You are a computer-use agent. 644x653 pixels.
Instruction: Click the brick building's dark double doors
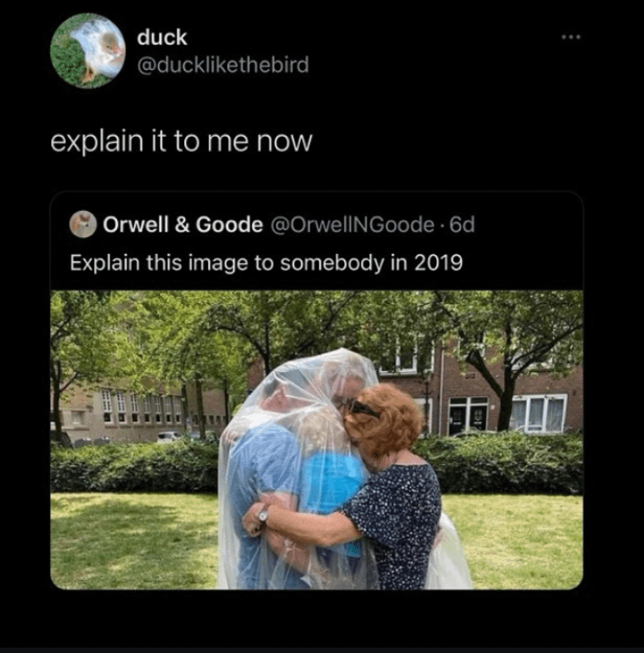[x=469, y=415]
